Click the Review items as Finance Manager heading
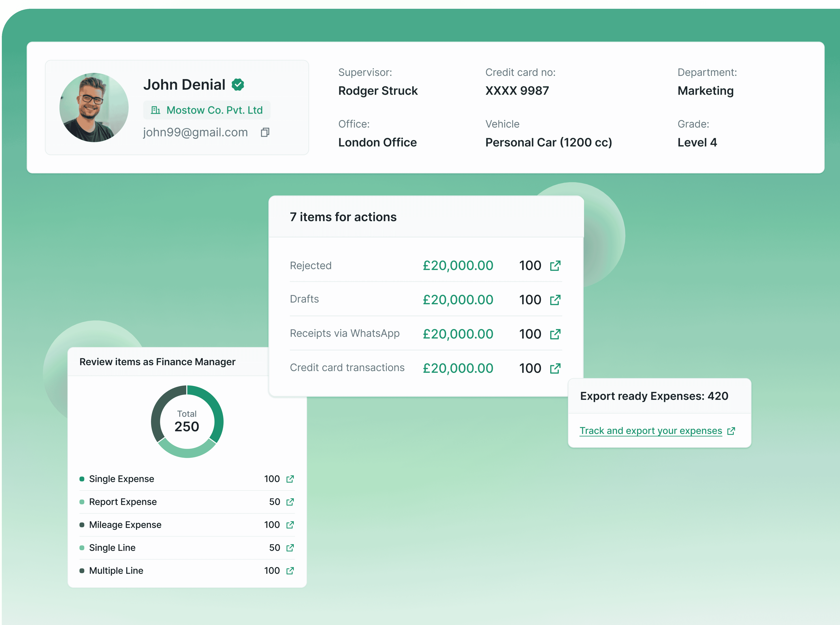 [157, 362]
